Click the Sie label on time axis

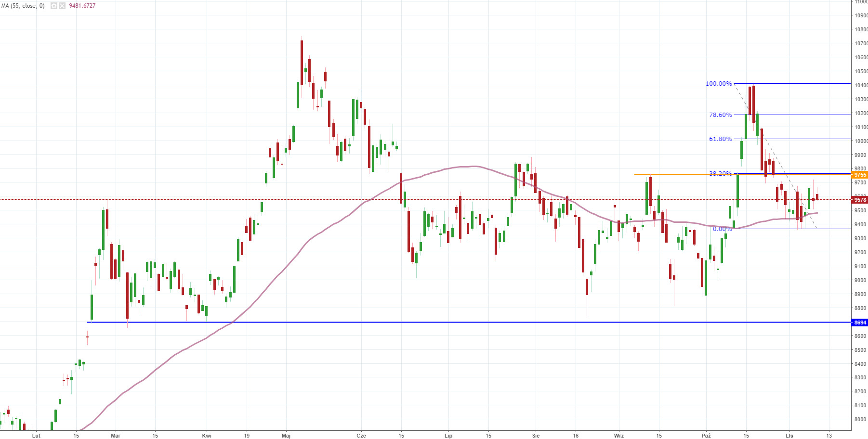click(536, 436)
